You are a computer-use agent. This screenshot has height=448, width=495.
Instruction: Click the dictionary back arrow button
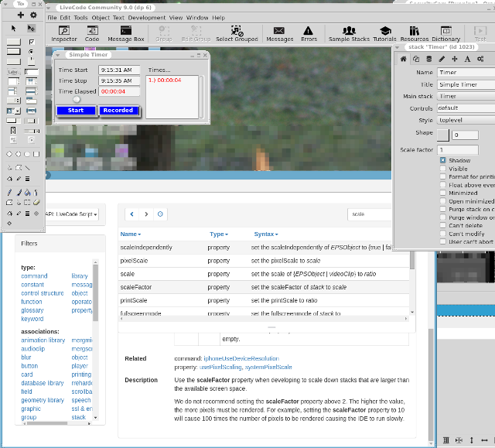[131, 214]
